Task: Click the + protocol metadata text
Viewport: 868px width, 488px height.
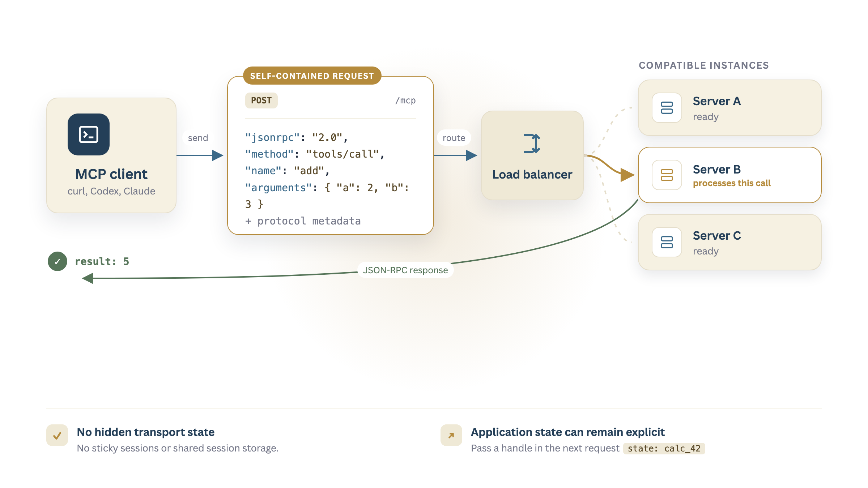Action: pos(303,221)
